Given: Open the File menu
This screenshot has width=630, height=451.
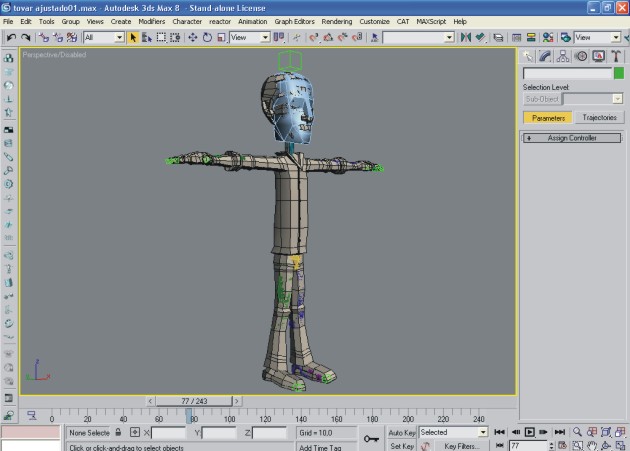Looking at the screenshot, I should 8,21.
